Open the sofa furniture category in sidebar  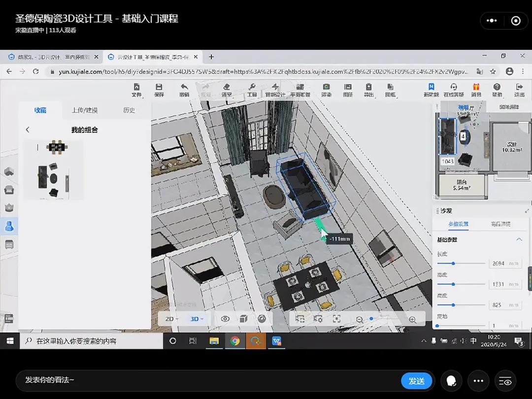point(9,190)
